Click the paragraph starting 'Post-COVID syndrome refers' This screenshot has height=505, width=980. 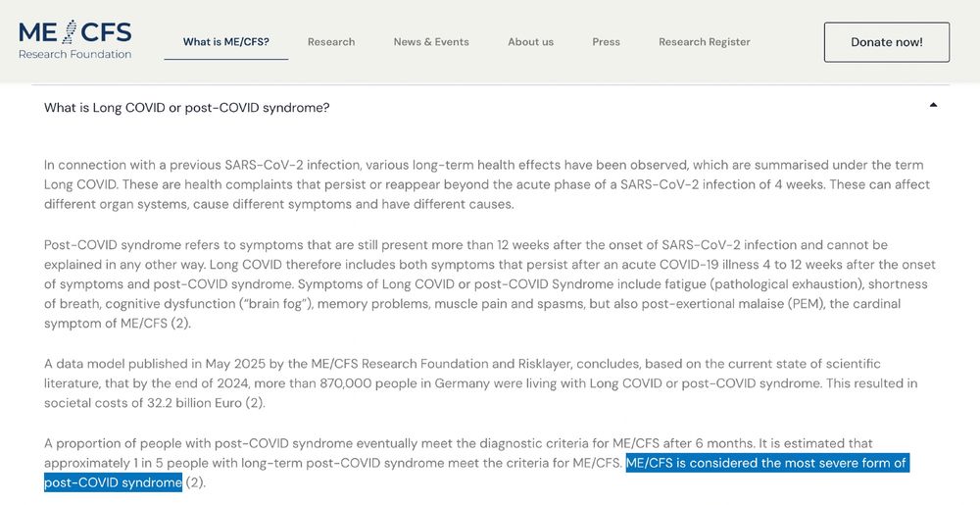point(489,284)
